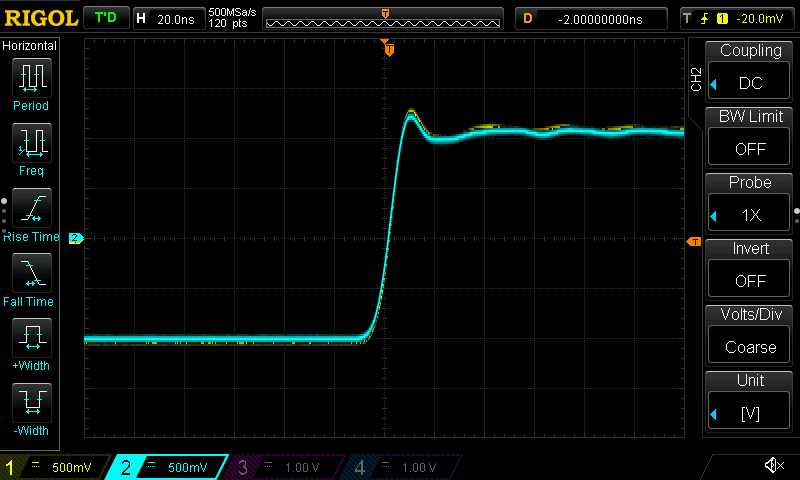The height and width of the screenshot is (480, 800).
Task: Select the Rise Time measurement icon
Action: [32, 208]
